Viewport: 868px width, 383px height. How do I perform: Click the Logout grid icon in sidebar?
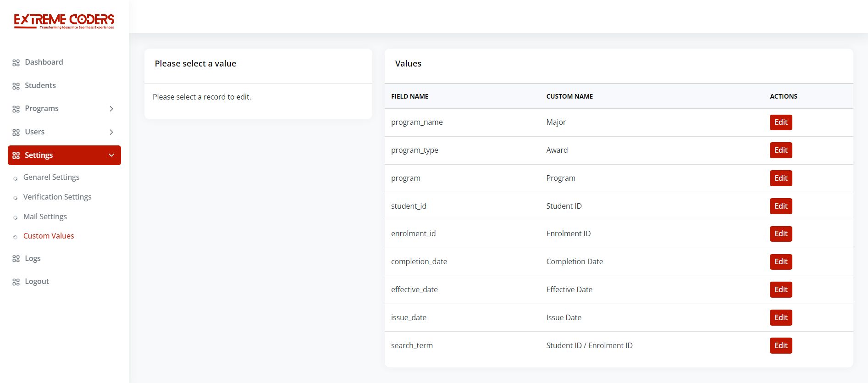pos(16,282)
